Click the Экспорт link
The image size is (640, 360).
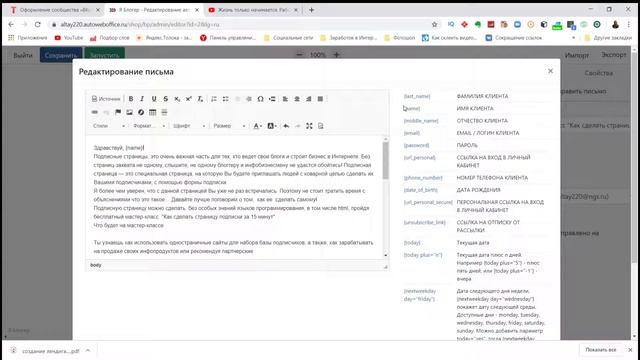(x=613, y=55)
